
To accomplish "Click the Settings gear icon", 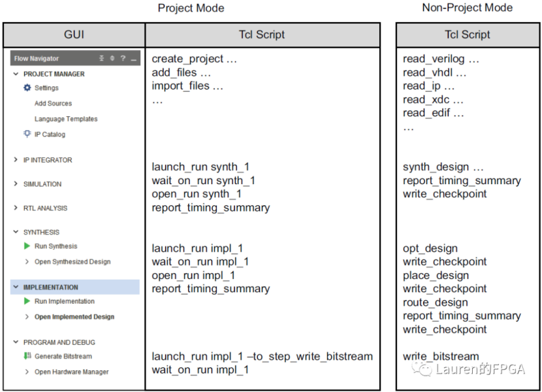I will point(27,88).
